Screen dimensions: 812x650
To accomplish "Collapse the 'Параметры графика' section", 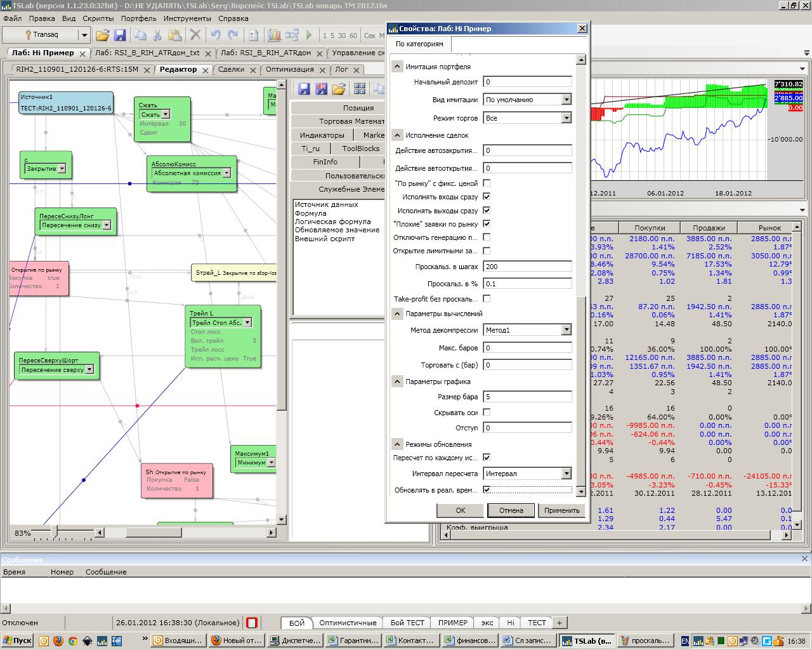I will [397, 381].
